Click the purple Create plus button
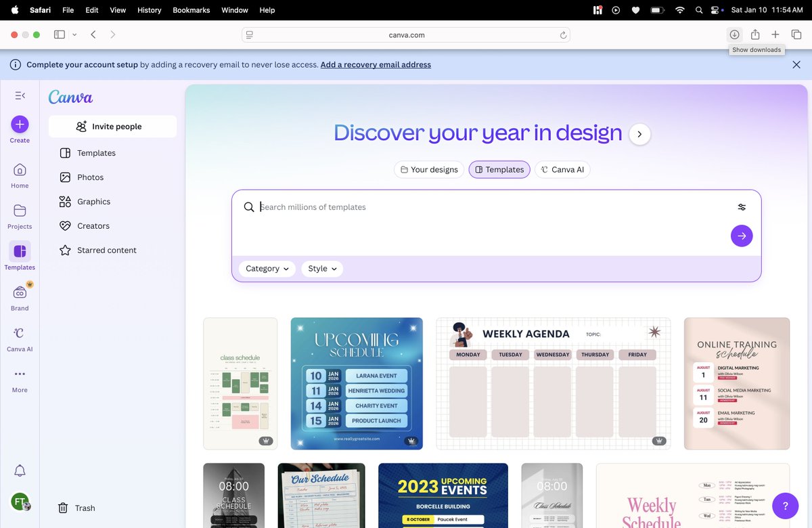 click(x=20, y=124)
